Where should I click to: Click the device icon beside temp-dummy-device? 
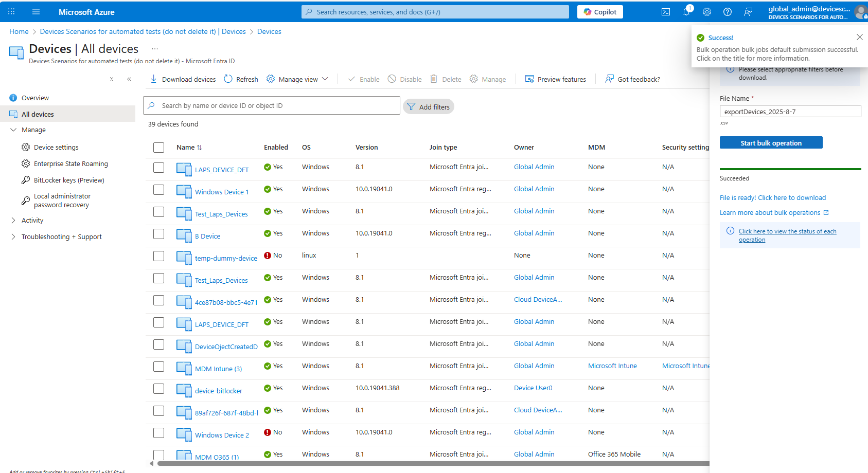coord(184,258)
